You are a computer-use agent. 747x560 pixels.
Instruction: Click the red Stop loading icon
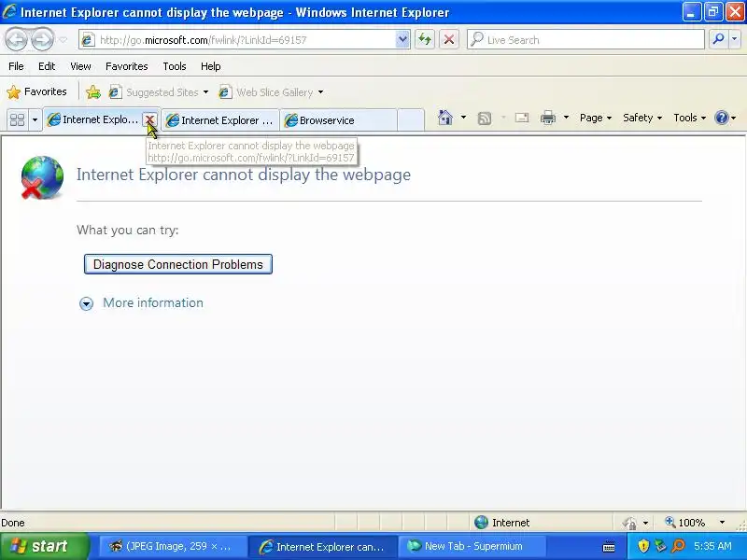(x=449, y=40)
